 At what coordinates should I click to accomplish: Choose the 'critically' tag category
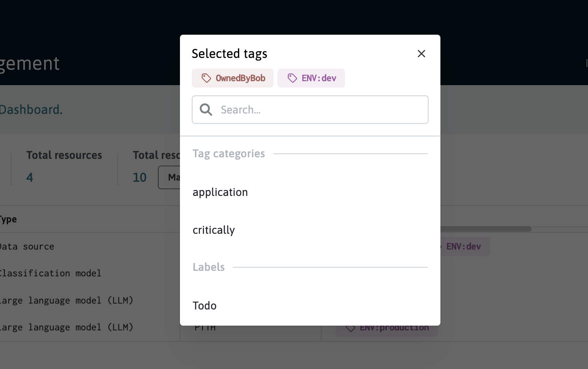pos(213,230)
